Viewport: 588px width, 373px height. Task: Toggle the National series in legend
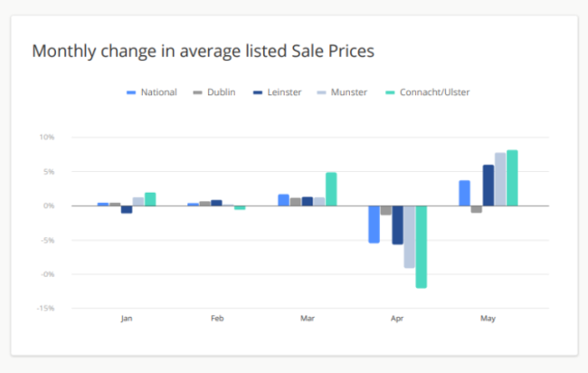pos(151,92)
